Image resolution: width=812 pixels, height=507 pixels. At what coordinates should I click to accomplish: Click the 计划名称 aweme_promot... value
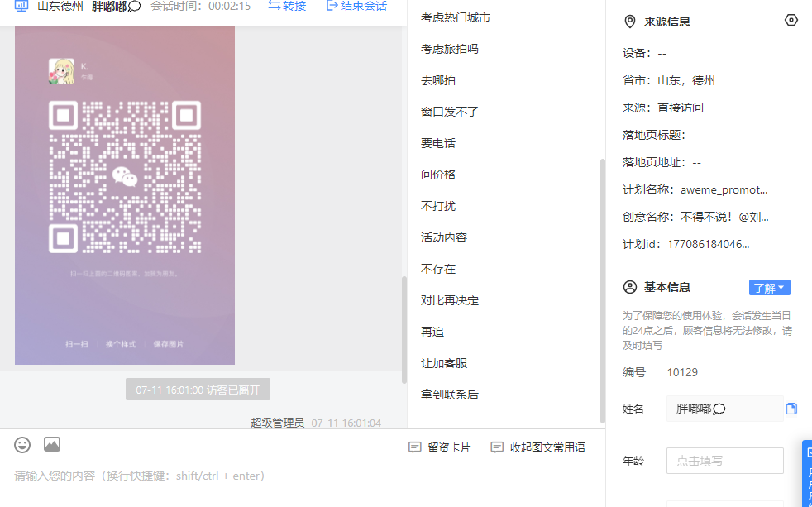[724, 190]
